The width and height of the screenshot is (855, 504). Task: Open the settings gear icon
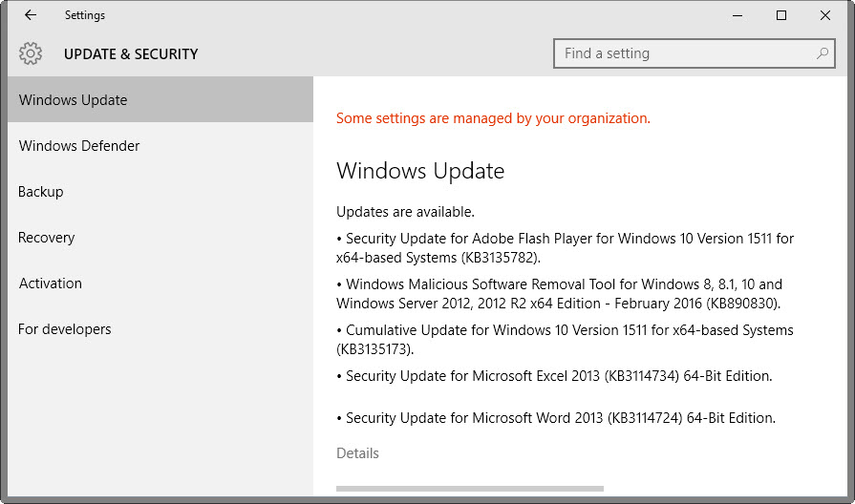31,53
